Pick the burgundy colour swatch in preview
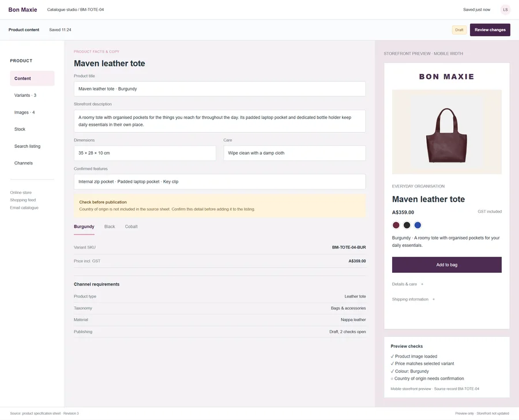Image resolution: width=519 pixels, height=420 pixels. coord(396,225)
